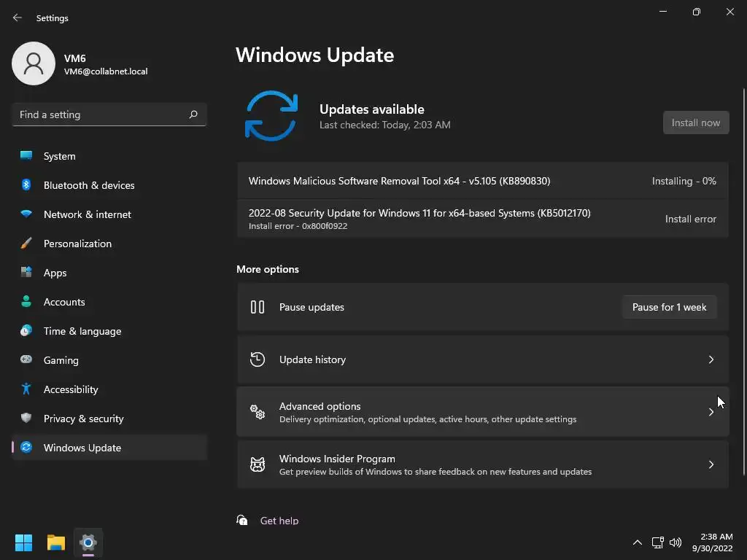Select the Personalization paintbrush icon
The image size is (747, 560).
26,244
